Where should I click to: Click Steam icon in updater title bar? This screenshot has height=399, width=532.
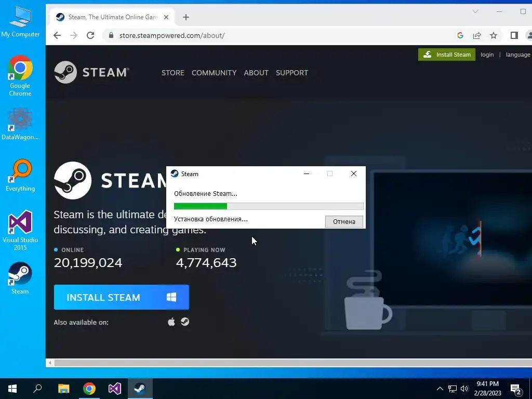coord(175,174)
